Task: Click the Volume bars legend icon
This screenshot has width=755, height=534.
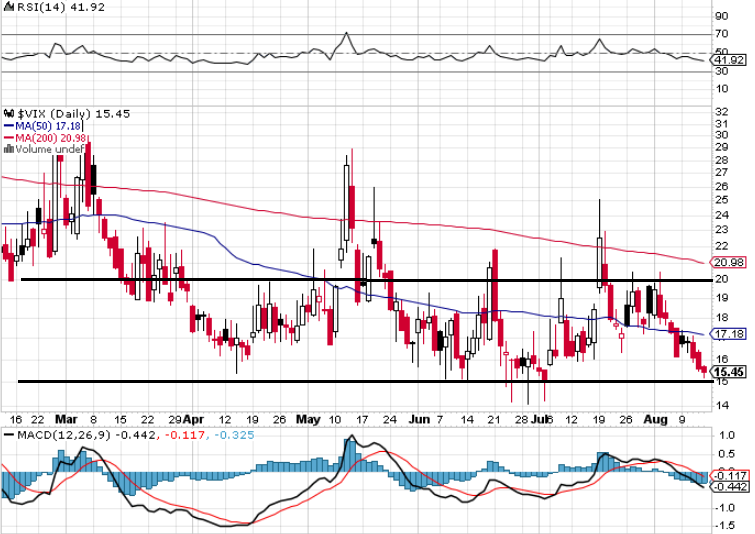Action: click(x=8, y=150)
